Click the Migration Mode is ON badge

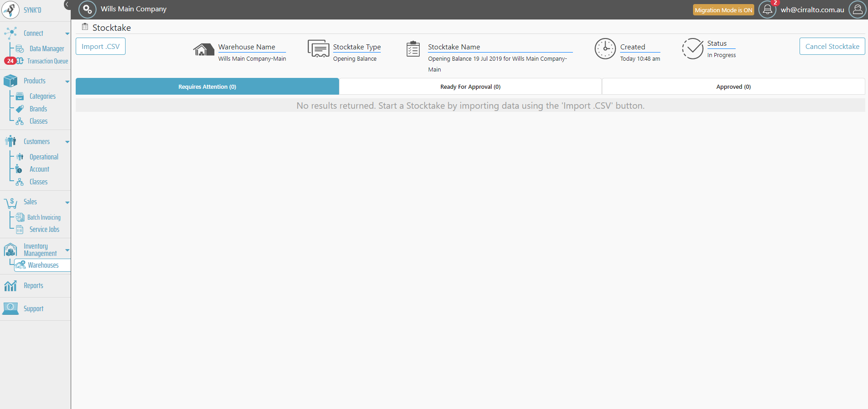[723, 10]
